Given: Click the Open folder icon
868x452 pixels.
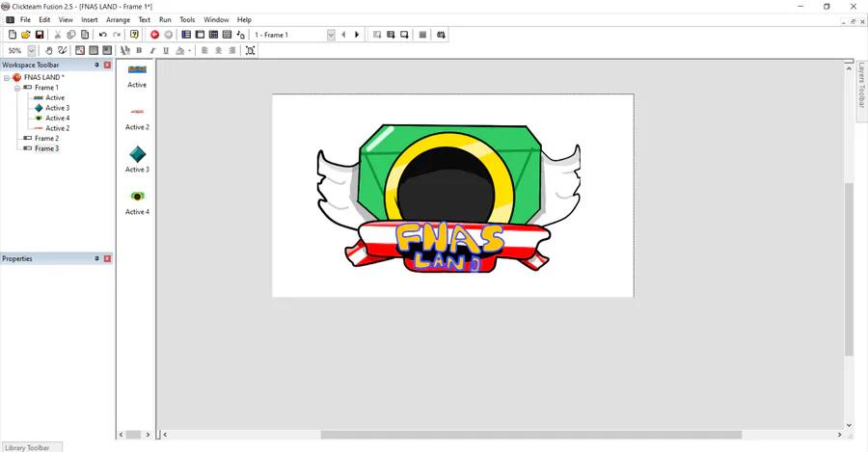Looking at the screenshot, I should 25,35.
